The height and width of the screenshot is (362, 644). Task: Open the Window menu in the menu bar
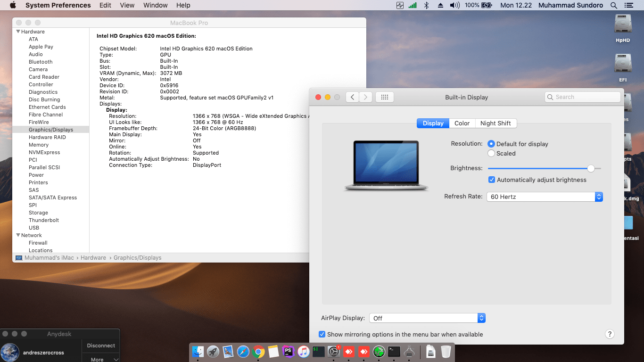pos(155,5)
